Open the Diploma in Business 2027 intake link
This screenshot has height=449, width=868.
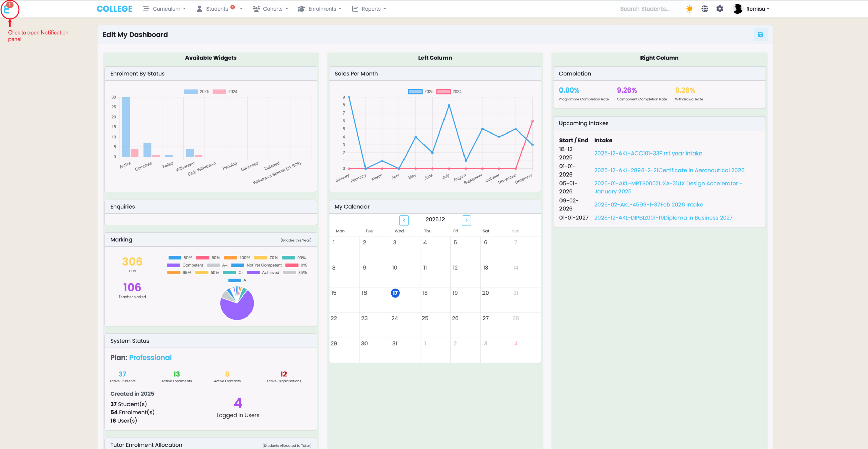(x=663, y=218)
